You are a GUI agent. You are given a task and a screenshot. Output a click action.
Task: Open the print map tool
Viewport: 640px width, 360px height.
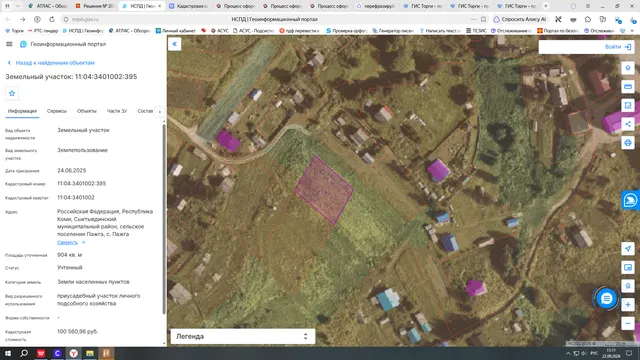(x=628, y=143)
